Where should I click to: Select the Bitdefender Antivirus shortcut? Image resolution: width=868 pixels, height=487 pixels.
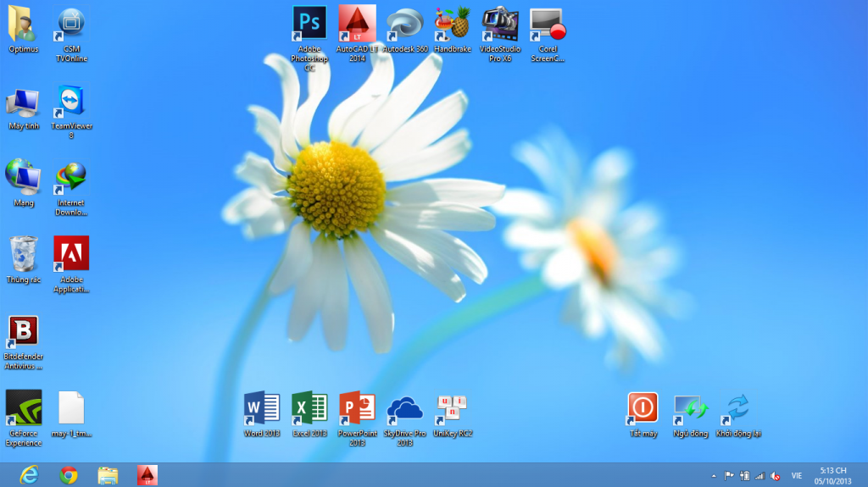tap(23, 332)
